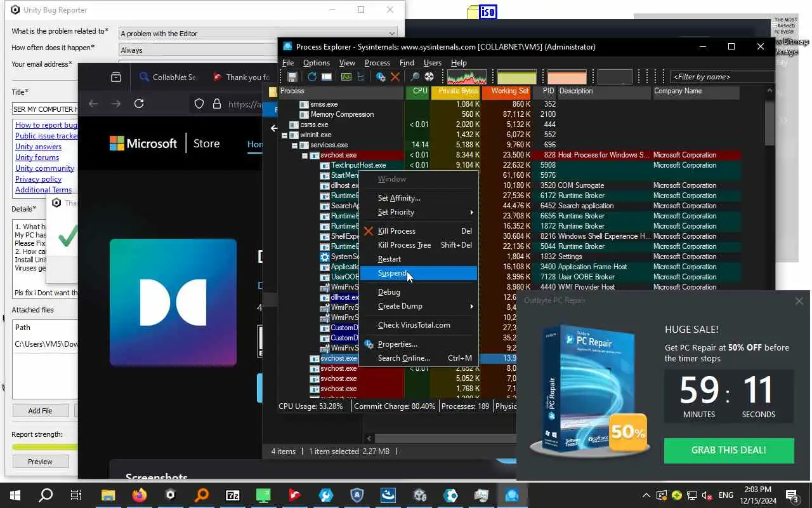Image resolution: width=812 pixels, height=508 pixels.
Task: Expand the Set Priority submenu
Action: 419,212
